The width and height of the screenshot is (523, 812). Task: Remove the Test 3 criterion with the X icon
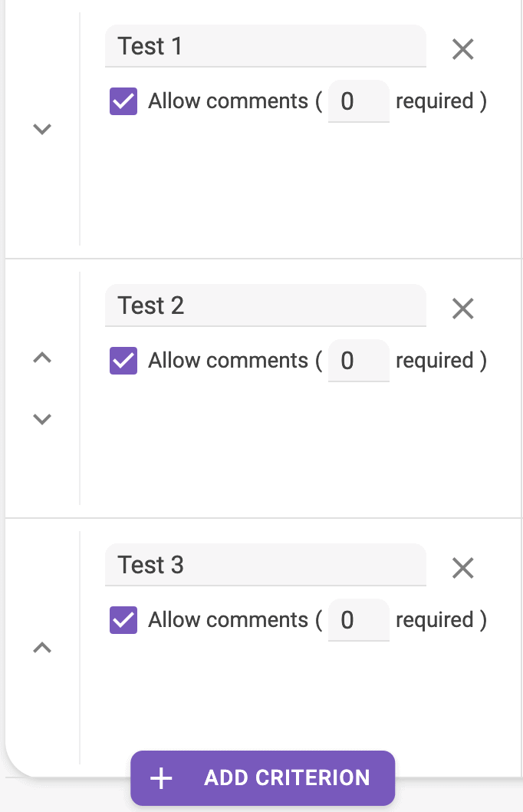point(462,568)
